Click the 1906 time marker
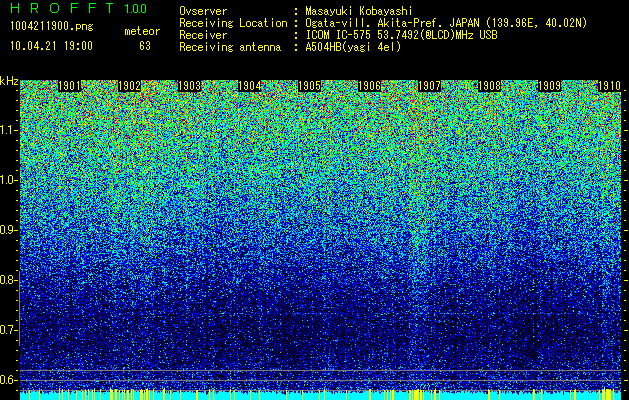Viewport: 629px width, 400px height. [369, 86]
